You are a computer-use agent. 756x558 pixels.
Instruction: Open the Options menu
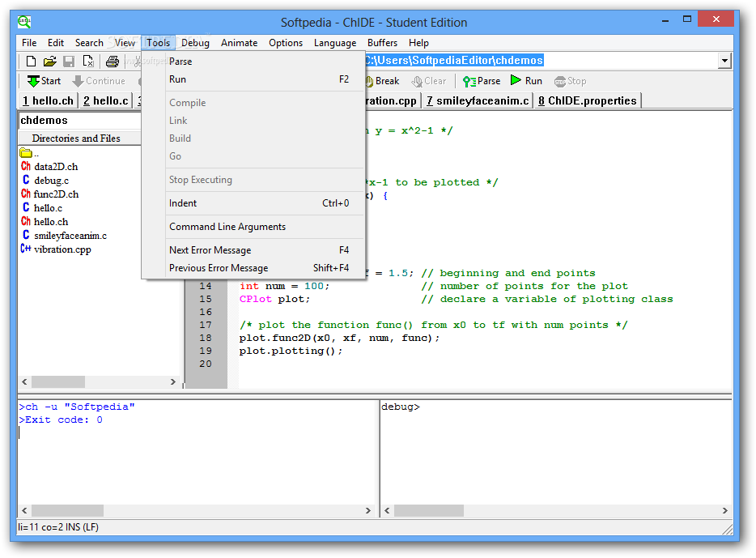(286, 43)
